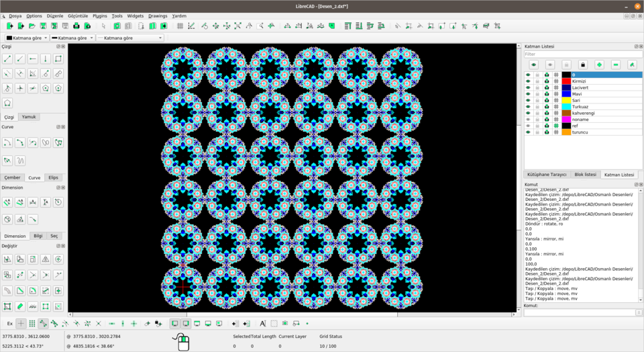Open the Blok listesi tab
644x352 pixels.
point(585,175)
